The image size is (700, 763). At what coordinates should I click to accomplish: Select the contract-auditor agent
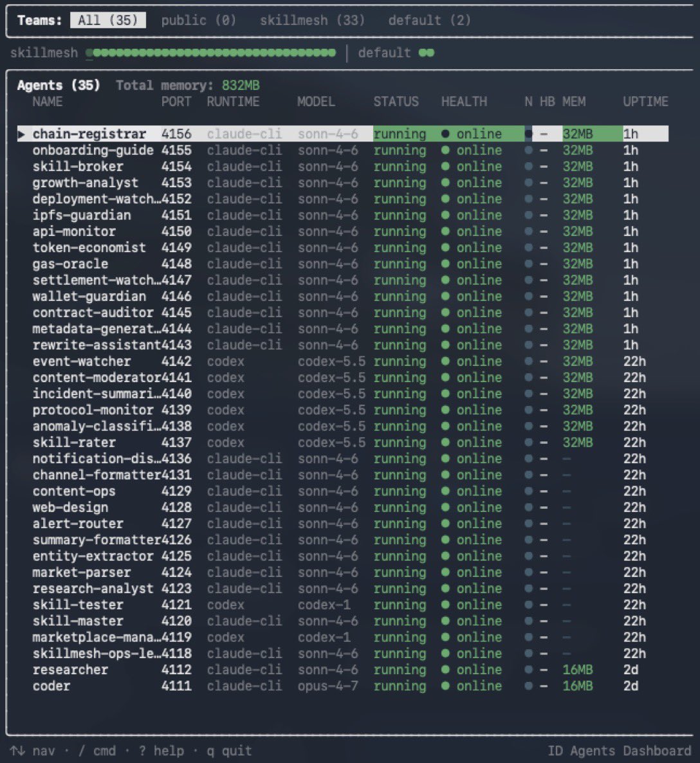pyautogui.click(x=343, y=313)
